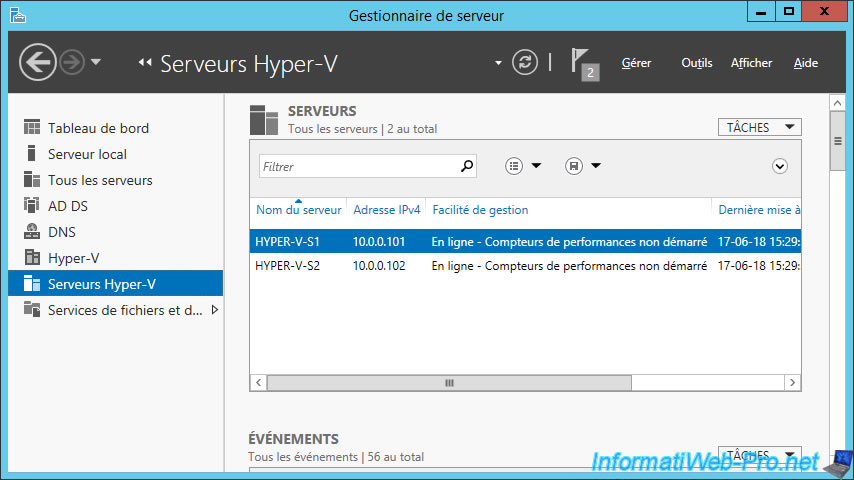Open the TÂCHES dropdown for Serveurs
The width and height of the screenshot is (854, 480).
click(759, 127)
